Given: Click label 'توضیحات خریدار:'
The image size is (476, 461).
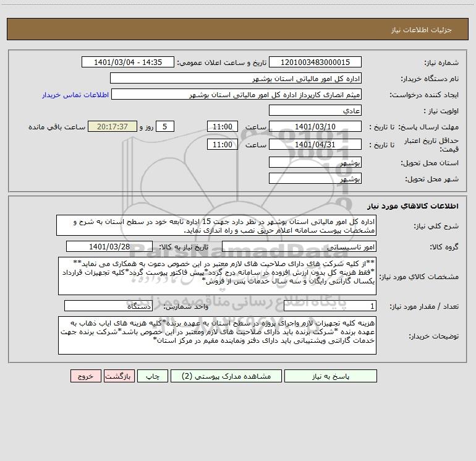Looking at the screenshot, I should (433, 336).
